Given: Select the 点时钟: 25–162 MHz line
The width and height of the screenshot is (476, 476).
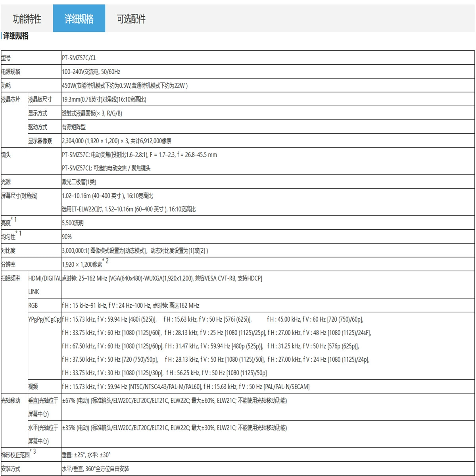Looking at the screenshot, I should (162, 278).
